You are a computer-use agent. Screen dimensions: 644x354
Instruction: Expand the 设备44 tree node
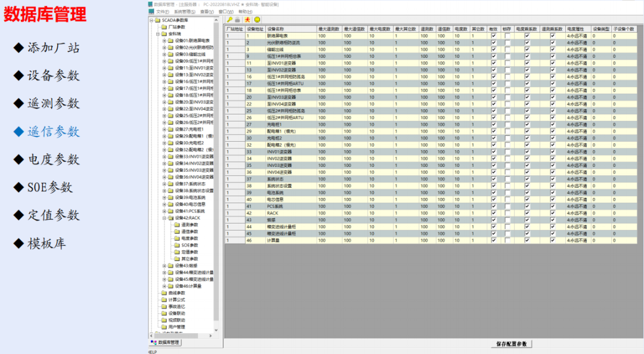pyautogui.click(x=165, y=273)
